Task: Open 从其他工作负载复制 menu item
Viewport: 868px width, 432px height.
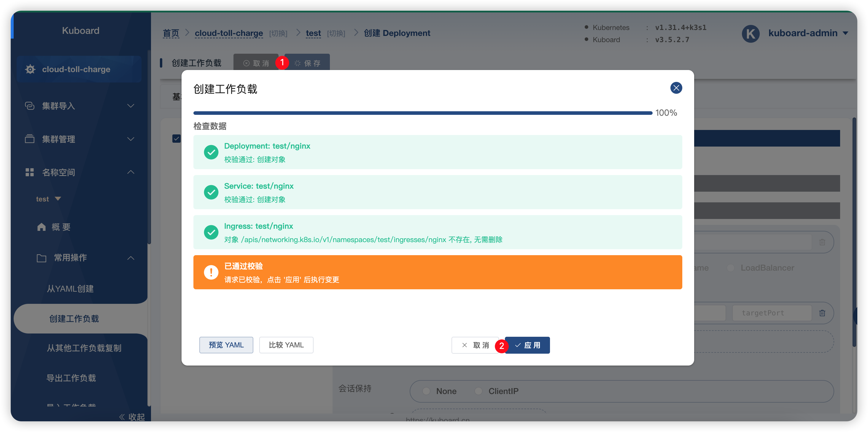Action: tap(84, 348)
